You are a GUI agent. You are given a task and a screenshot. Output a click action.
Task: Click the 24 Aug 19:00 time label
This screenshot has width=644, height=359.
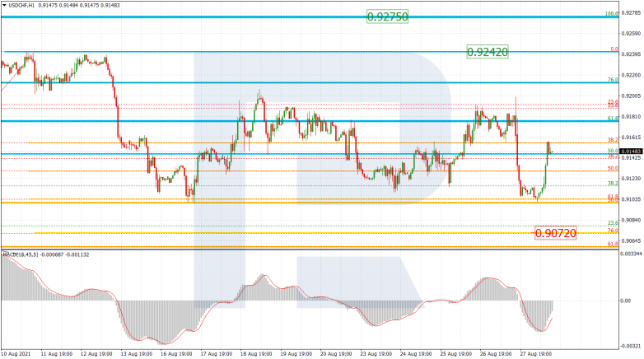coord(416,354)
